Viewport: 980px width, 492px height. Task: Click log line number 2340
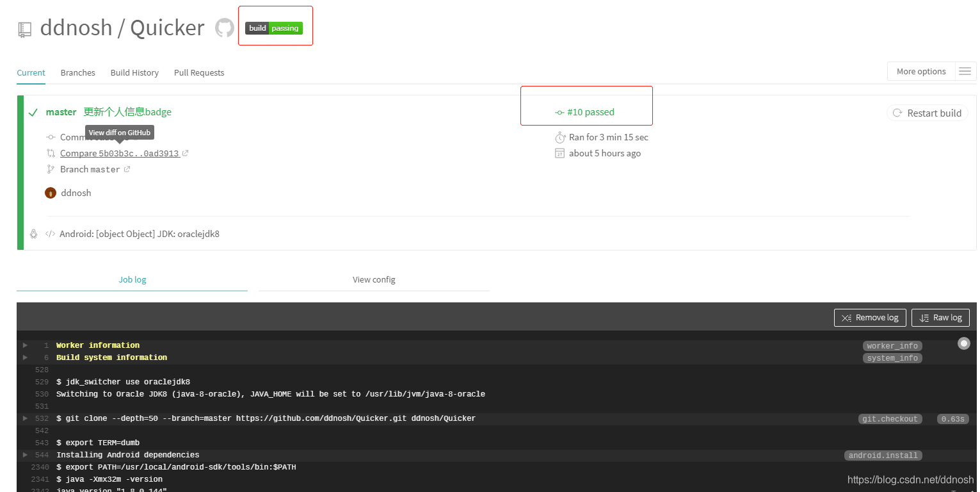[40, 467]
